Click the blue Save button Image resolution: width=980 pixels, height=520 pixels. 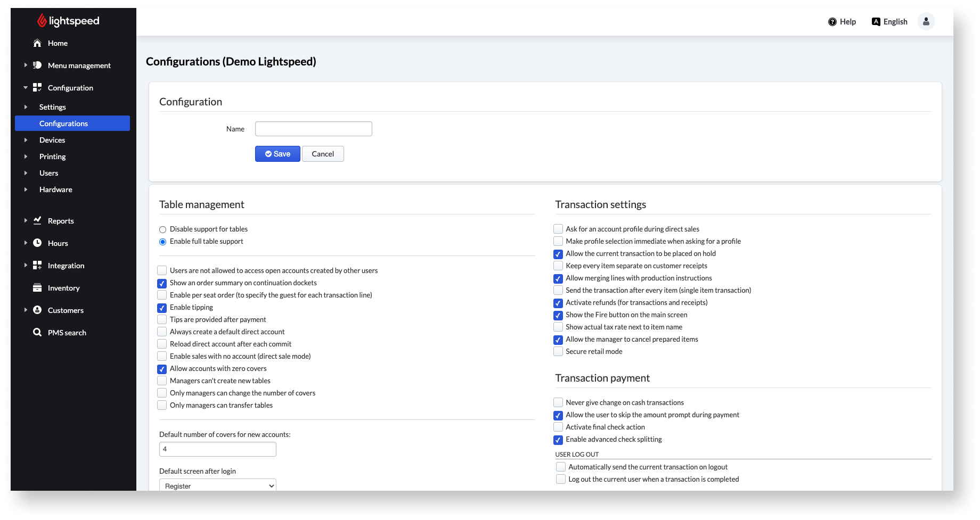coord(277,154)
